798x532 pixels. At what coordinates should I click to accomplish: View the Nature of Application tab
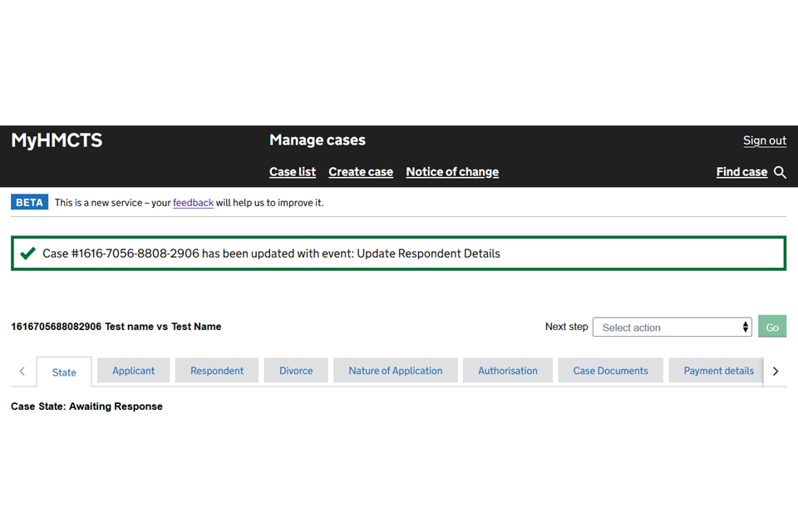(395, 371)
